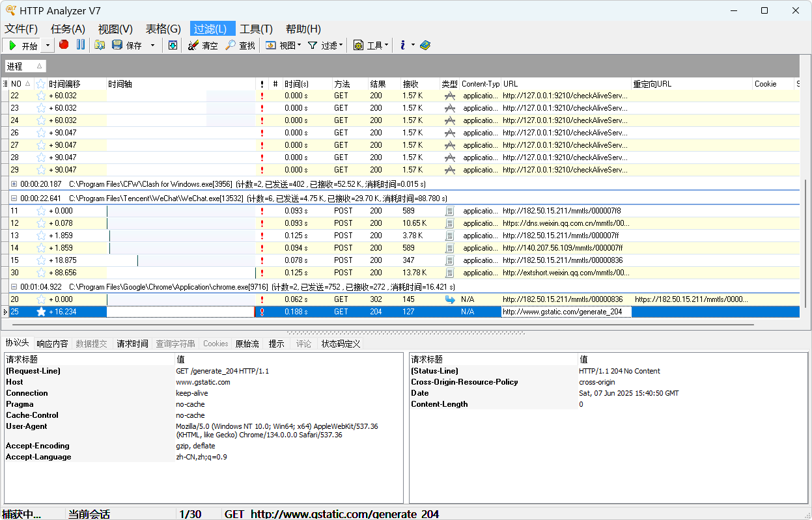Toggle the star on row 30
This screenshot has height=520, width=812.
41,273
